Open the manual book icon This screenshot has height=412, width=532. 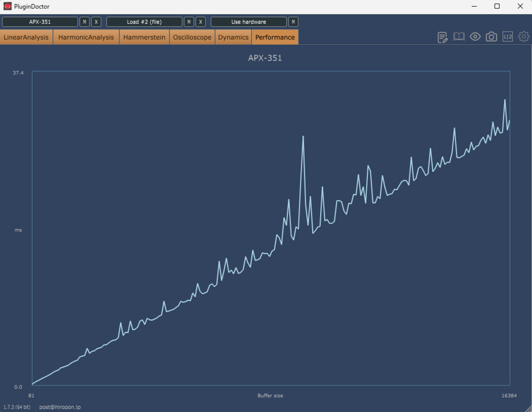pyautogui.click(x=459, y=37)
